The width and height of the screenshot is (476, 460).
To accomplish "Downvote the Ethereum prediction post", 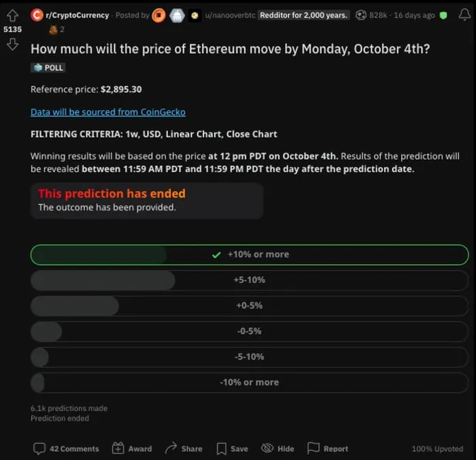I will 12,44.
